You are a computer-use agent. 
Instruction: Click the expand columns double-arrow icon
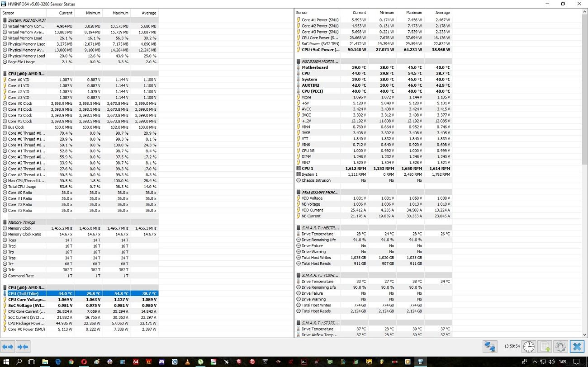tap(8, 347)
